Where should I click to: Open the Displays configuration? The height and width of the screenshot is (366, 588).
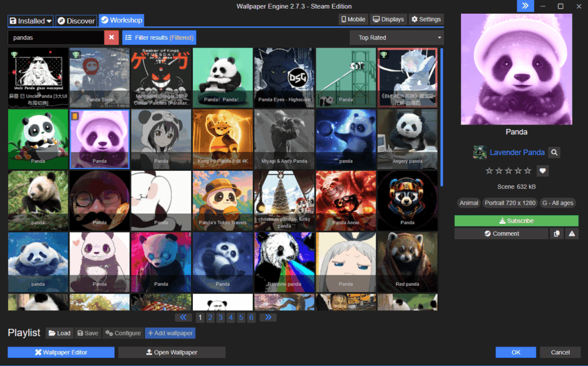click(388, 19)
